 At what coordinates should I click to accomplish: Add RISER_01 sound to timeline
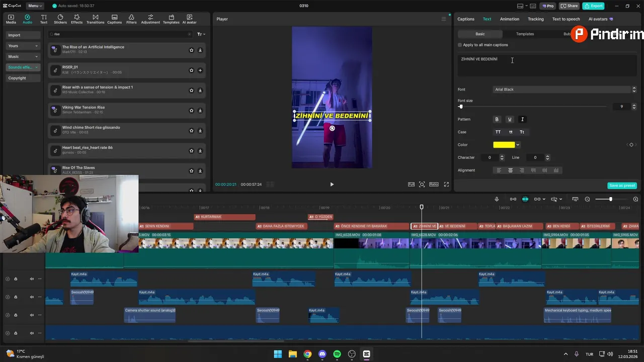click(x=200, y=70)
